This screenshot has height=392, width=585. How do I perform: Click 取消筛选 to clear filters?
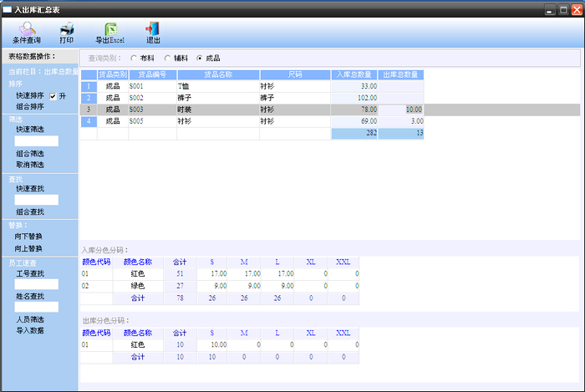pos(29,164)
